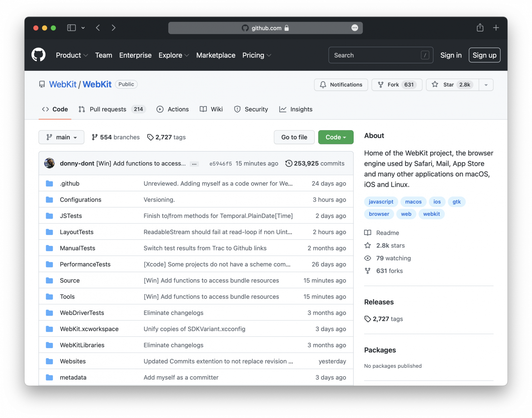Viewport: 532px width, 418px height.
Task: Click the Safari share icon in the toolbar
Action: click(x=480, y=28)
